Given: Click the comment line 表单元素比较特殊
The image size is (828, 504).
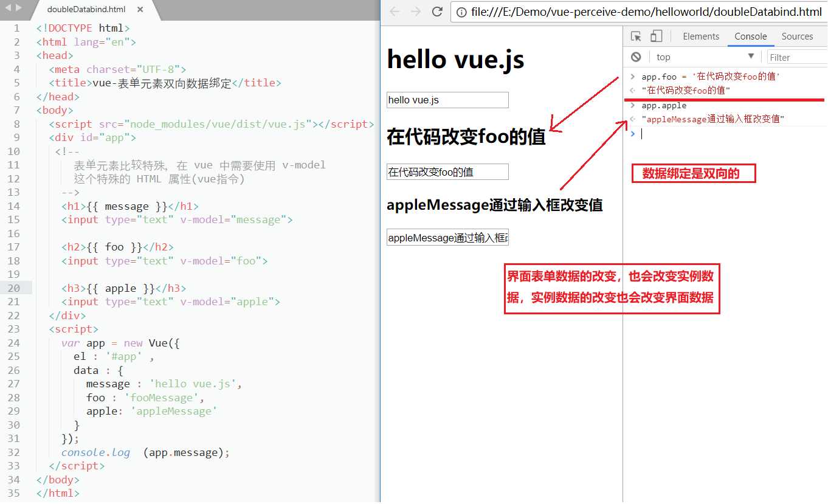Looking at the screenshot, I should tap(199, 165).
